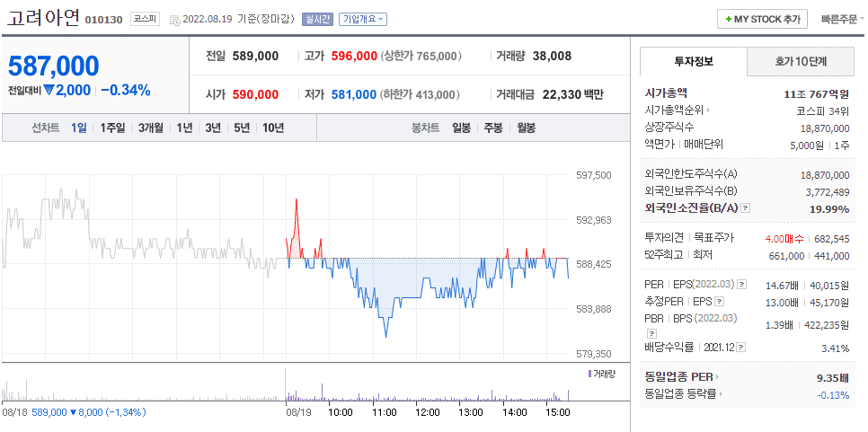Click the help icon next to 추정PER EPS
Image resolution: width=868 pixels, height=432 pixels.
tap(719, 302)
